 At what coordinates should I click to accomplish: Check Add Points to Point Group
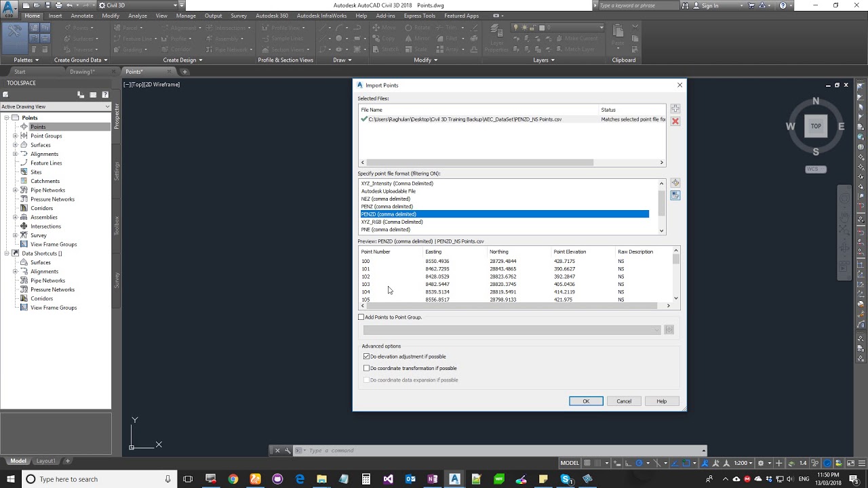coord(361,317)
